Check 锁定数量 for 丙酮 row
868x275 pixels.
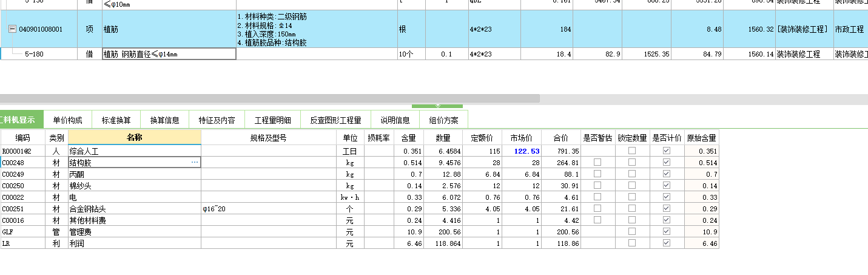632,174
